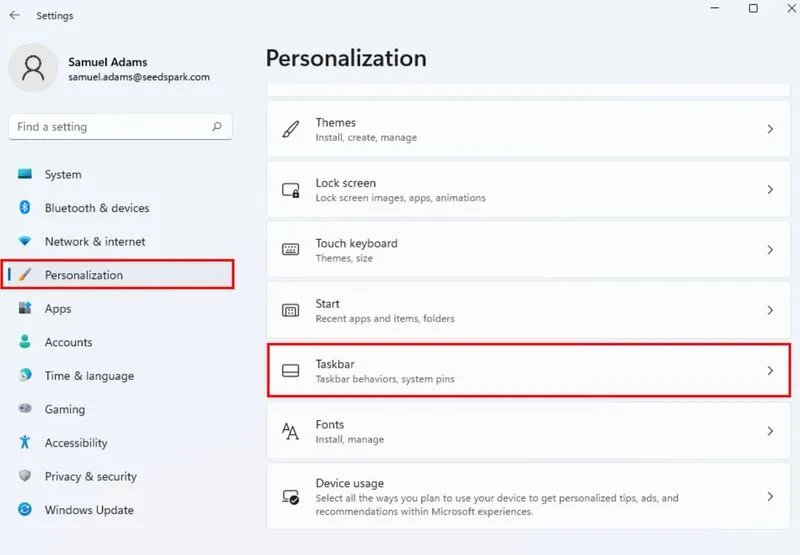Click the Device usage icon

point(291,497)
